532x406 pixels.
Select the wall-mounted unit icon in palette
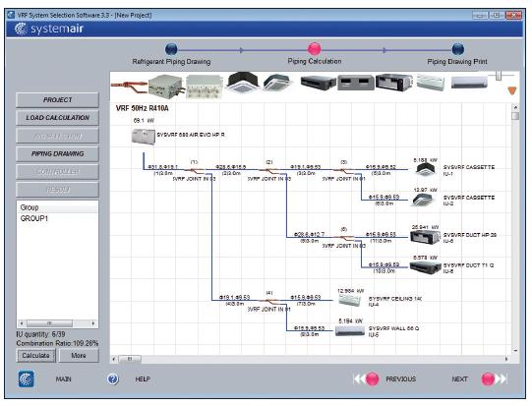click(469, 83)
